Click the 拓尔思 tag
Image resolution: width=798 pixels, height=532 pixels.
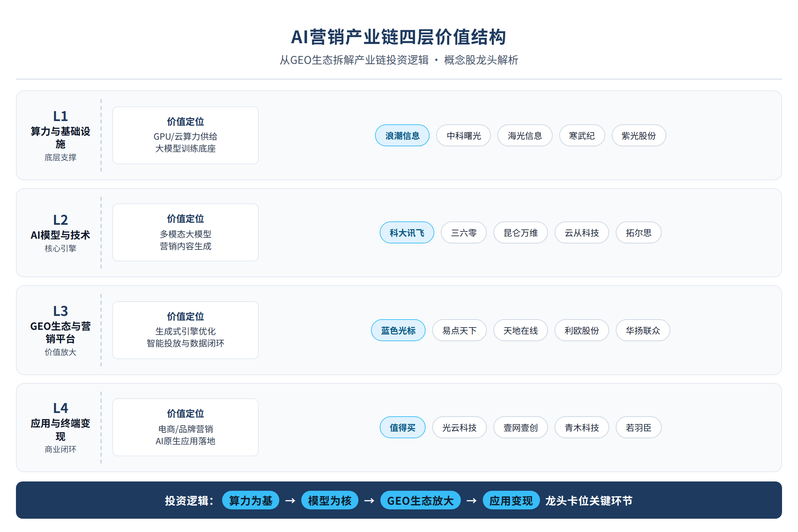[638, 232]
